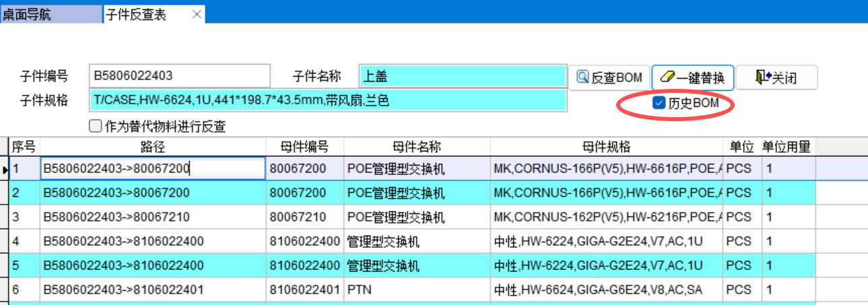Click the 单位用量 column header
Viewport: 868px width, 305px height.
coord(786,147)
